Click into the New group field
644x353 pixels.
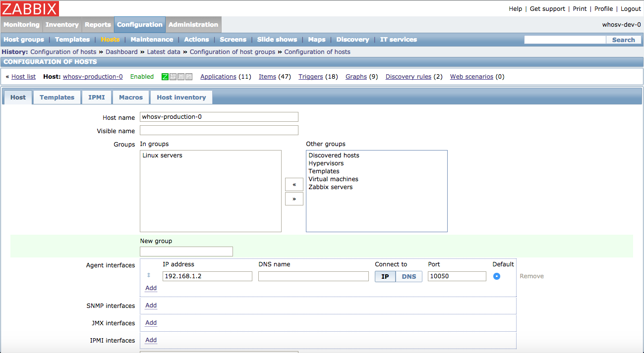pyautogui.click(x=186, y=252)
